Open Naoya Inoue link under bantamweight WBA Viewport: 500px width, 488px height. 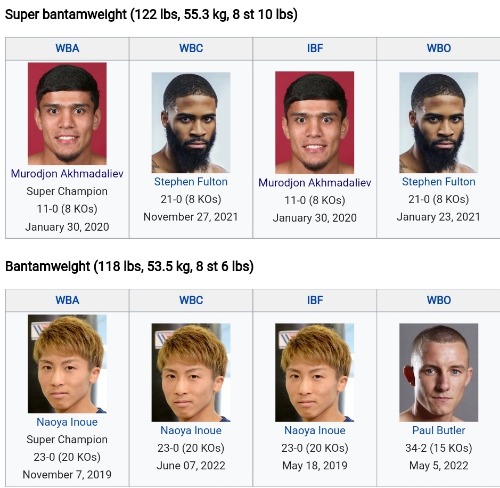[67, 422]
